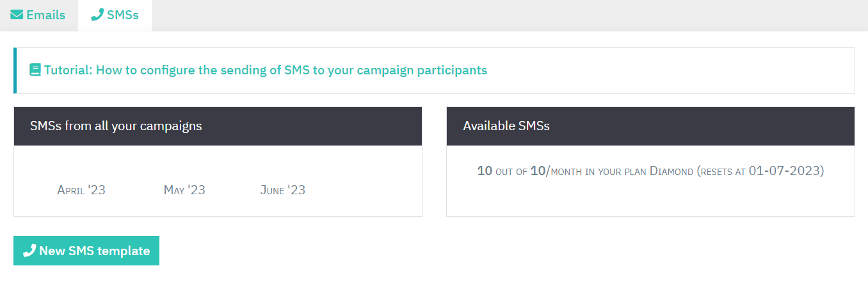Switch to the Emails tab
This screenshot has width=868, height=284.
(38, 15)
